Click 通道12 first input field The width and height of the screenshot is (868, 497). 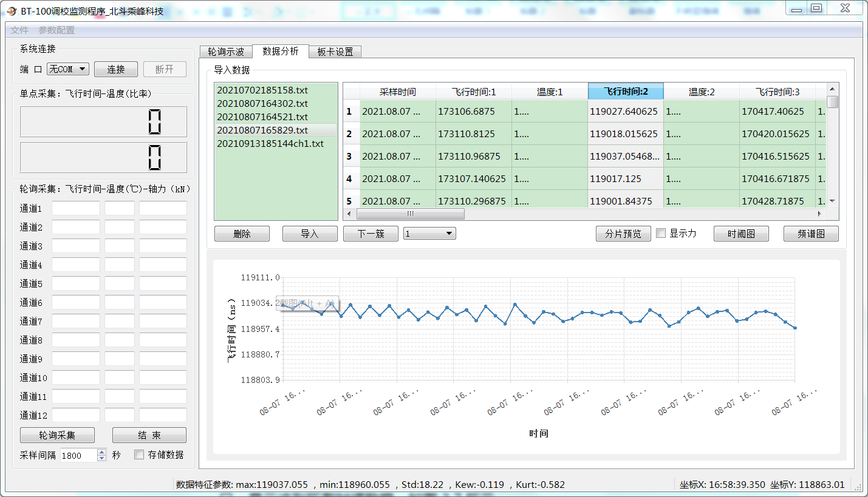[76, 416]
